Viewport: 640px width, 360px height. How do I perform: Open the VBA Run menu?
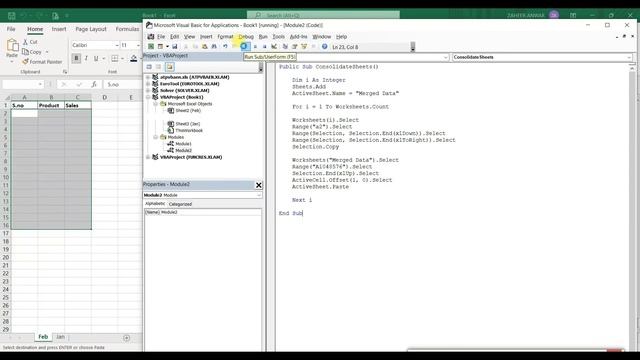point(263,37)
